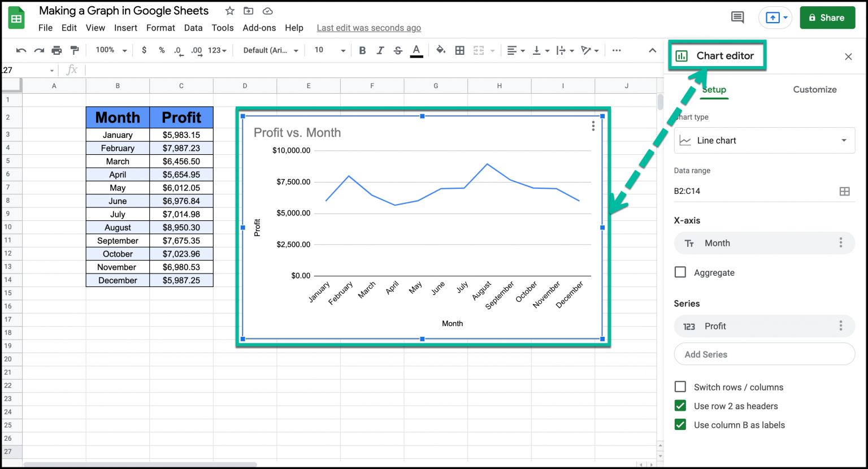Open the fill color picker
Viewport: 868px width, 469px height.
(x=441, y=50)
